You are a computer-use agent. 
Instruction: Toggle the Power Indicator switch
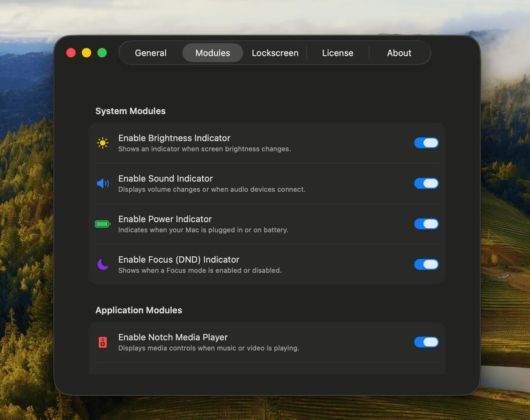click(x=426, y=224)
